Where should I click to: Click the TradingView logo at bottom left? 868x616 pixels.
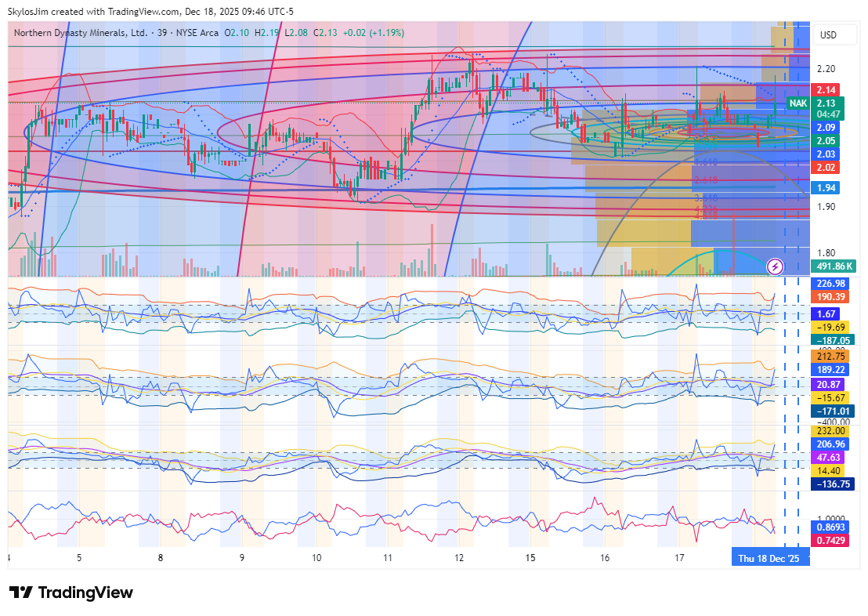point(71,592)
